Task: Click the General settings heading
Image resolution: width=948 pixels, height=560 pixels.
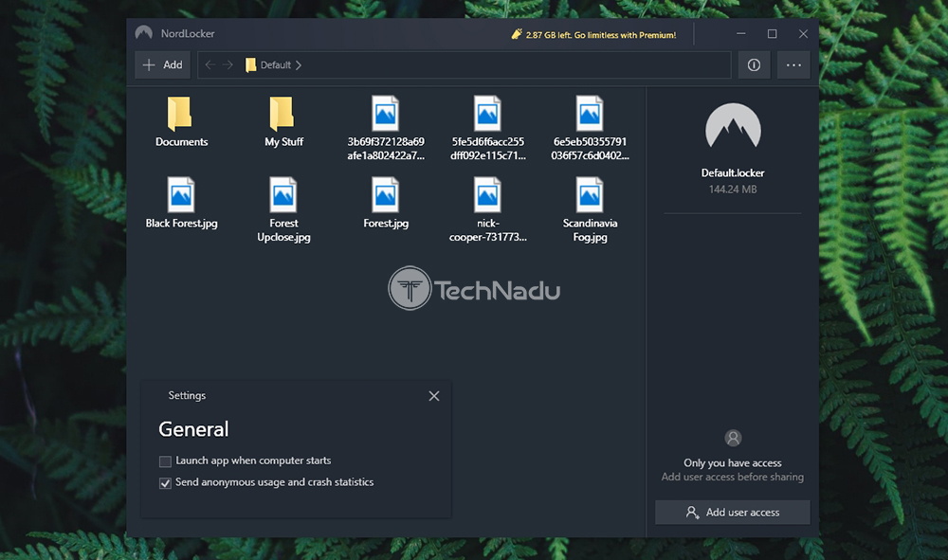Action: (193, 429)
